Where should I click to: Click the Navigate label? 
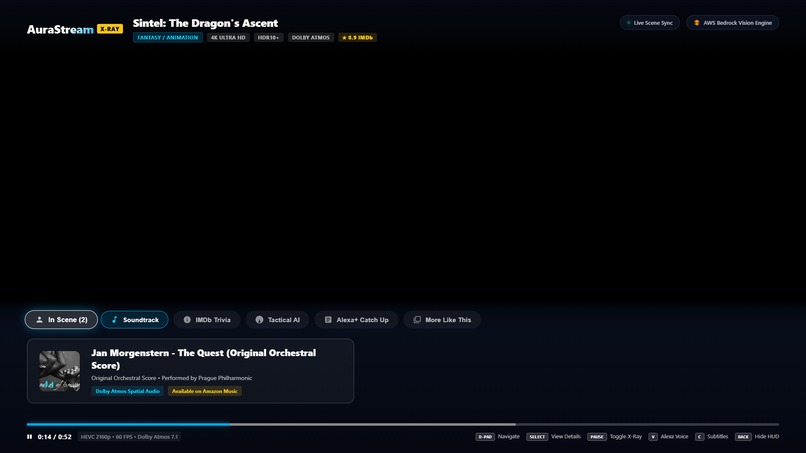(509, 437)
